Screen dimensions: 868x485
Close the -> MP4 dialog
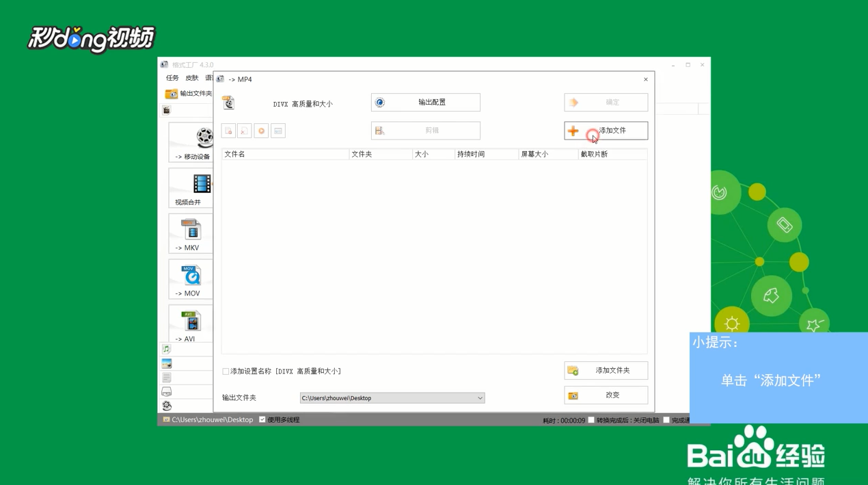(645, 79)
